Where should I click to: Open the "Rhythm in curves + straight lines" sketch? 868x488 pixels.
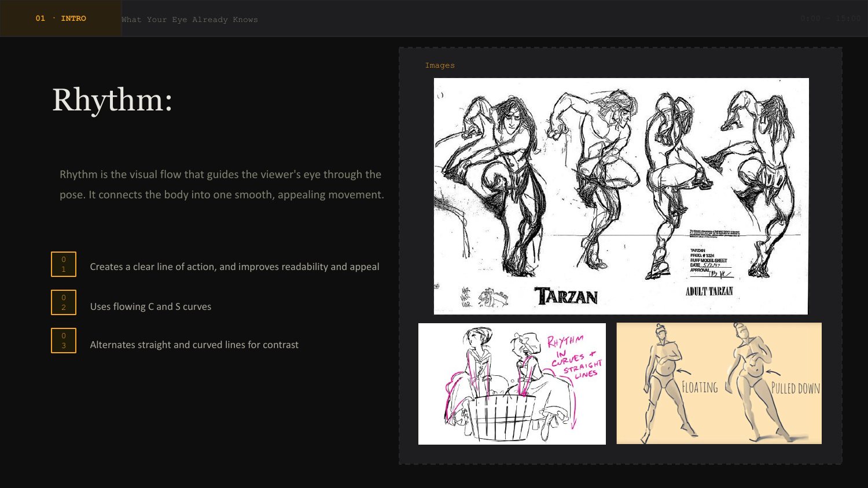[x=512, y=384]
